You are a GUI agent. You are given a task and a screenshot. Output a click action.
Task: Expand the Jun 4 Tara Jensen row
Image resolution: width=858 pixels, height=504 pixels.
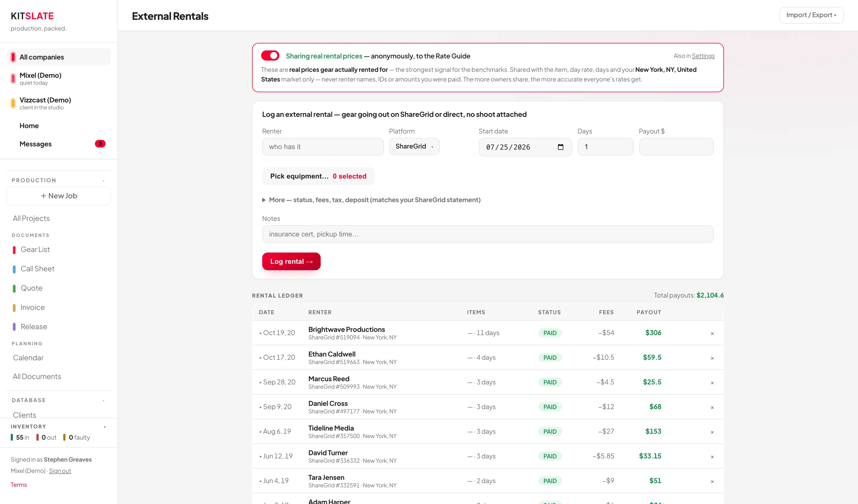(260, 481)
